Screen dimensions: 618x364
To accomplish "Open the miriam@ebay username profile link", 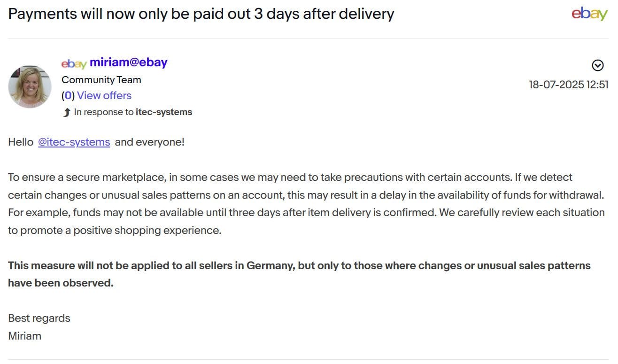I will 128,62.
